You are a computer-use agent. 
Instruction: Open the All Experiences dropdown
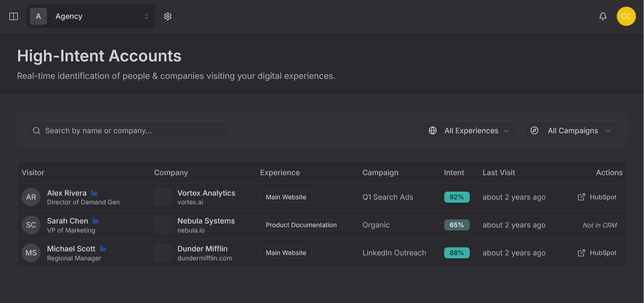pyautogui.click(x=469, y=131)
